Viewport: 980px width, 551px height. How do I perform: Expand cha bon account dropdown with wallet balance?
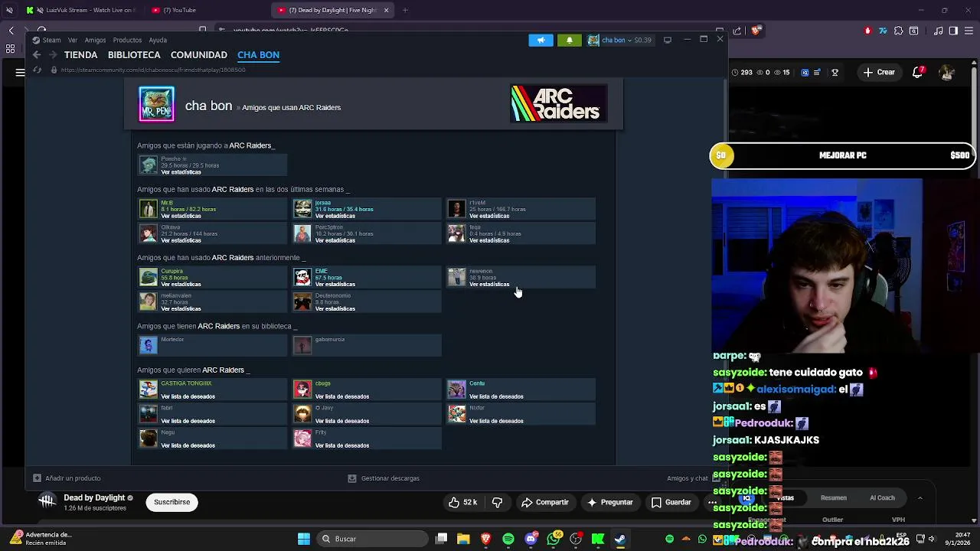626,40
